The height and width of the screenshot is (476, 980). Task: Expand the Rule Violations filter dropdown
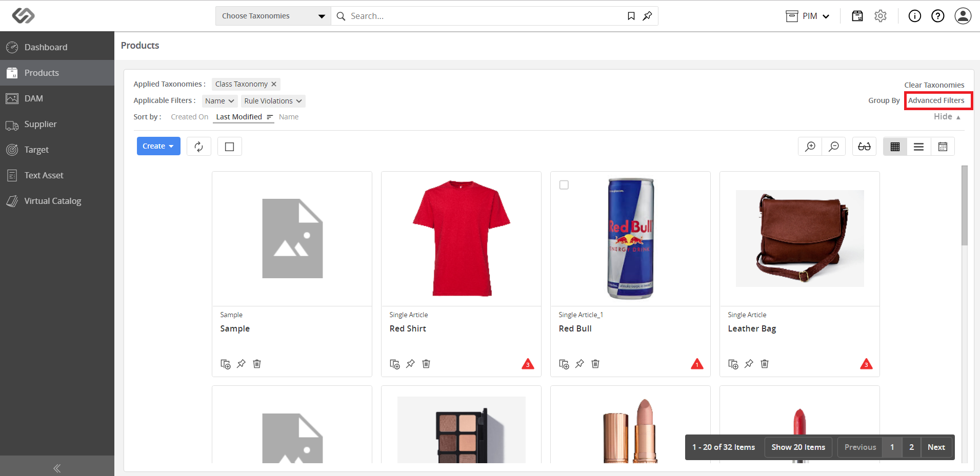273,101
